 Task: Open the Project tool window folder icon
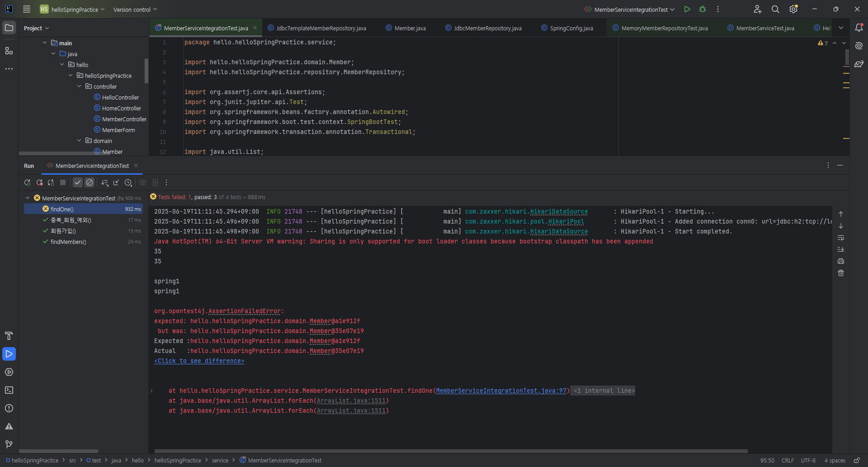[x=9, y=28]
